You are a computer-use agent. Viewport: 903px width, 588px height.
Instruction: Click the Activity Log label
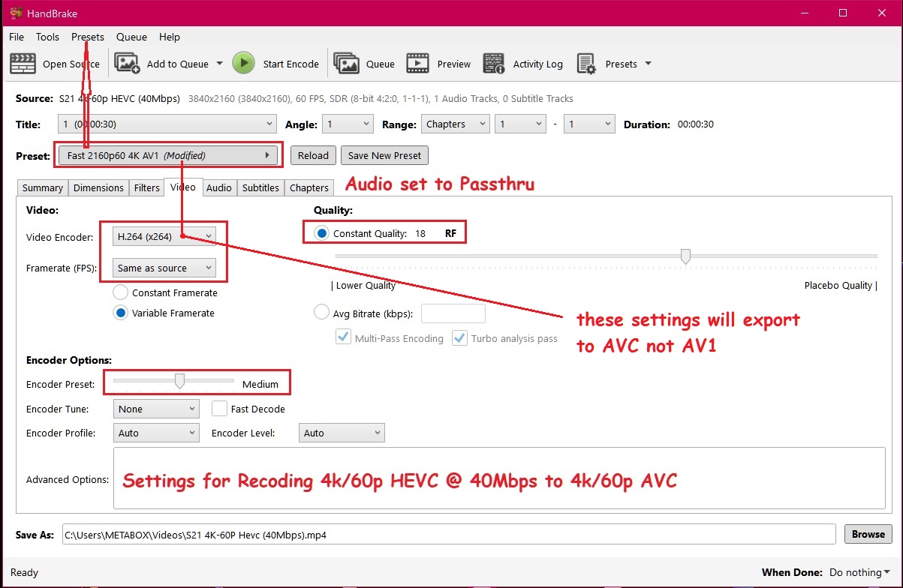click(538, 64)
